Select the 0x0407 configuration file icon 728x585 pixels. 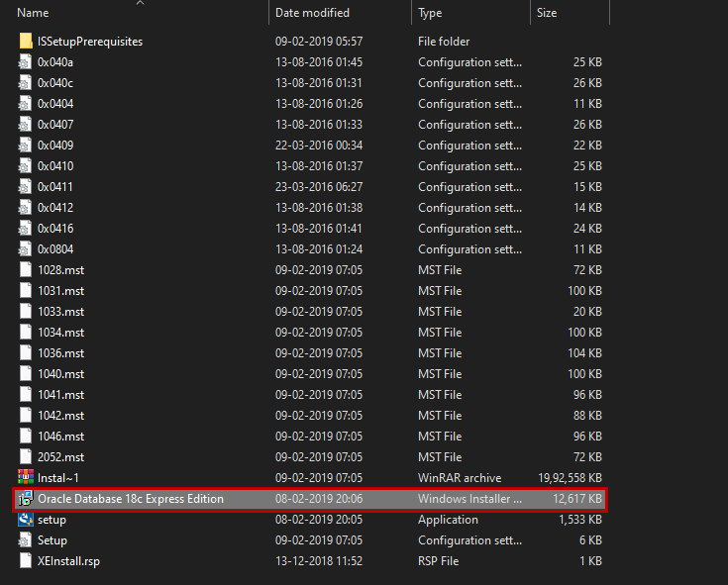tap(26, 125)
